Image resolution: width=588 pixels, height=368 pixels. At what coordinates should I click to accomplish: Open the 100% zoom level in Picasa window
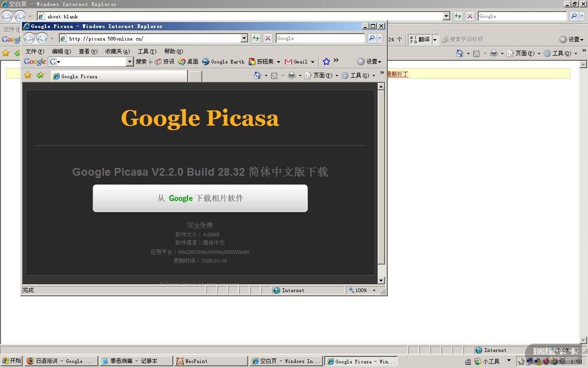pyautogui.click(x=362, y=290)
